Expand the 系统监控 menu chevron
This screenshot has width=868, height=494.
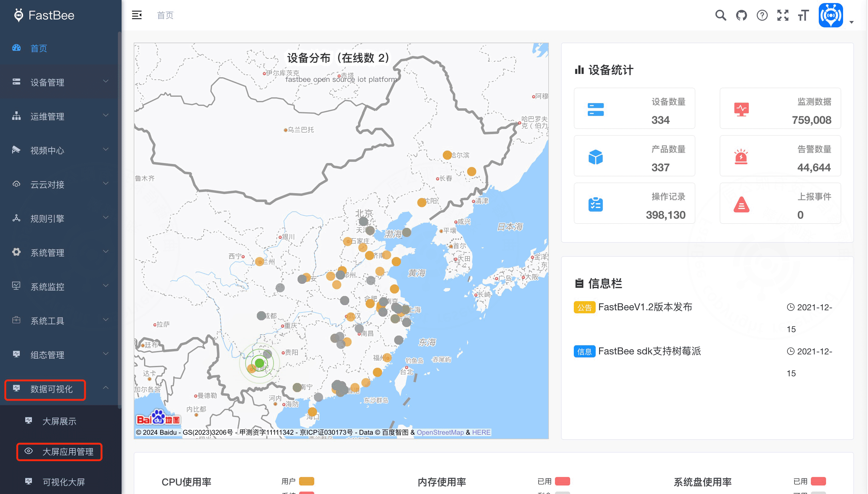(106, 285)
